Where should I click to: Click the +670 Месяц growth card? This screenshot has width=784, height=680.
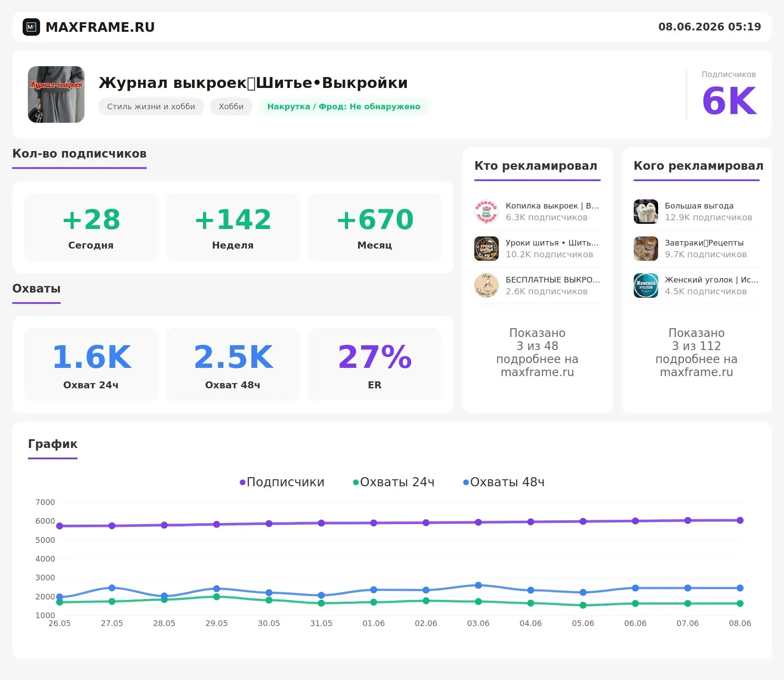point(375,227)
